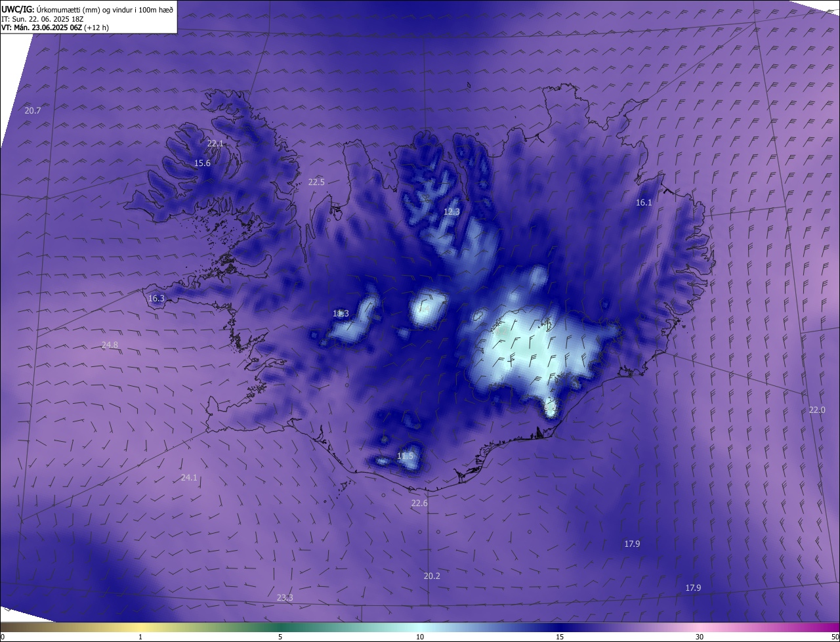
Task: Click the map value 22.1
Action: tap(215, 143)
